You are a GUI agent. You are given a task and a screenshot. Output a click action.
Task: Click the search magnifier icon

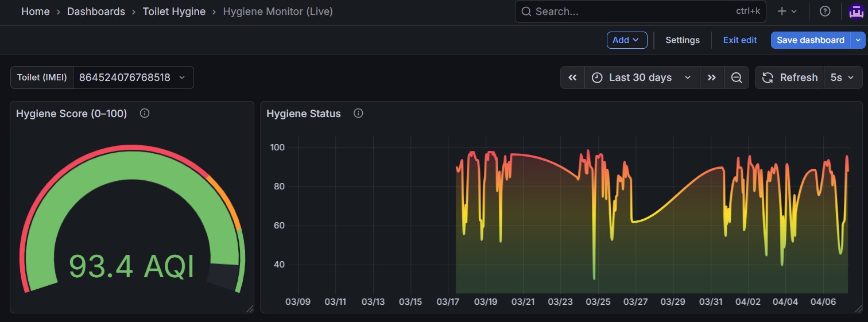click(x=526, y=11)
